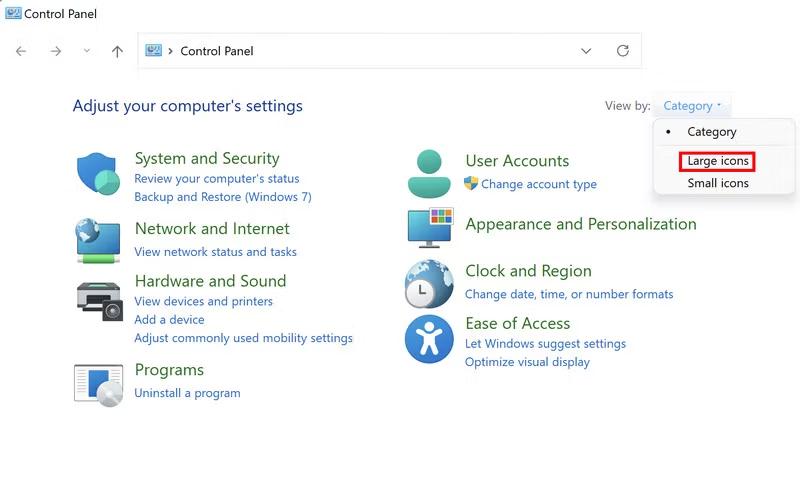Choose the Category view option
This screenshot has width=800, height=484.
(x=711, y=132)
